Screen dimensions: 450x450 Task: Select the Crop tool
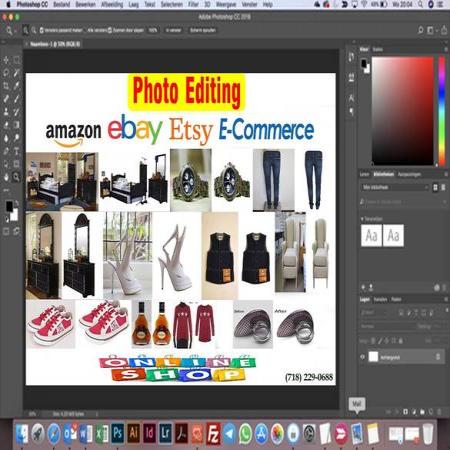click(x=6, y=86)
